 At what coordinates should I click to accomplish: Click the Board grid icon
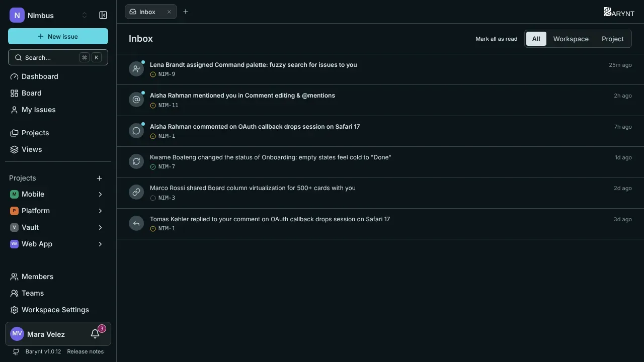(14, 93)
